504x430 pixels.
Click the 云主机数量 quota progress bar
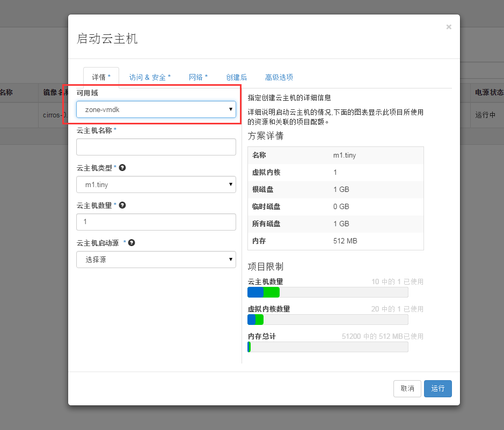pos(328,292)
